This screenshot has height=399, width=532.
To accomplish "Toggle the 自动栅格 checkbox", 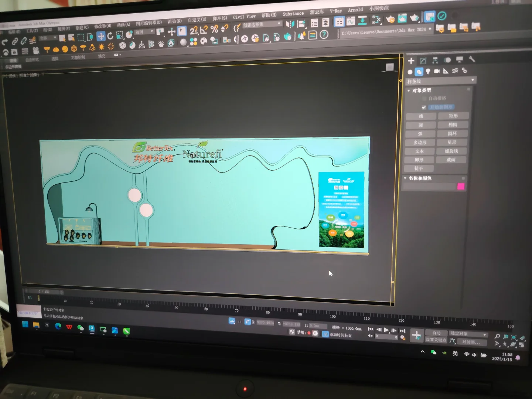I will coord(424,98).
